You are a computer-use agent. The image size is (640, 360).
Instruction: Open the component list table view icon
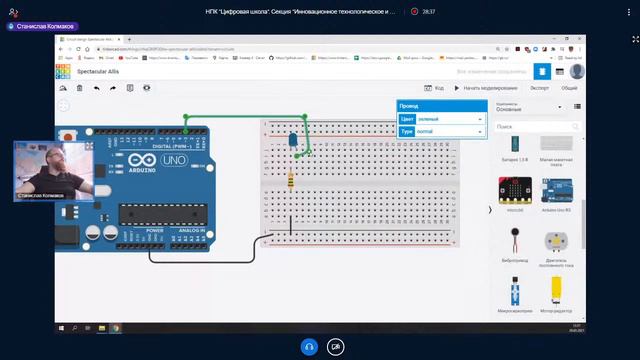tap(560, 71)
